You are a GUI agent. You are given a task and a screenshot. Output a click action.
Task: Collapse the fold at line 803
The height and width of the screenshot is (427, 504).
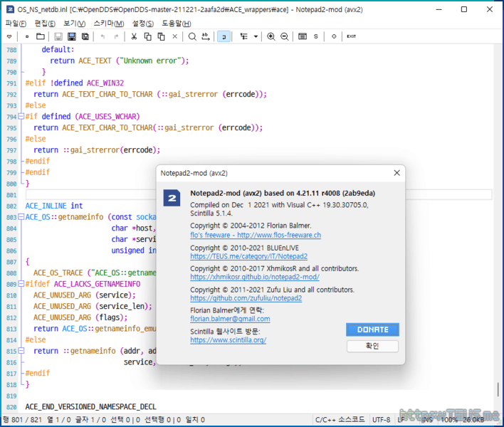point(21,217)
